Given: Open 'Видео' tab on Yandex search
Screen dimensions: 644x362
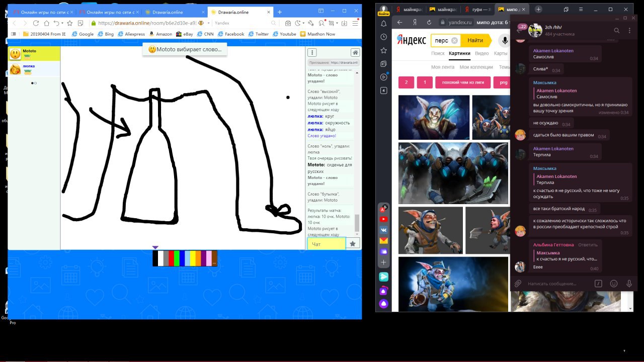Looking at the screenshot, I should [x=481, y=53].
